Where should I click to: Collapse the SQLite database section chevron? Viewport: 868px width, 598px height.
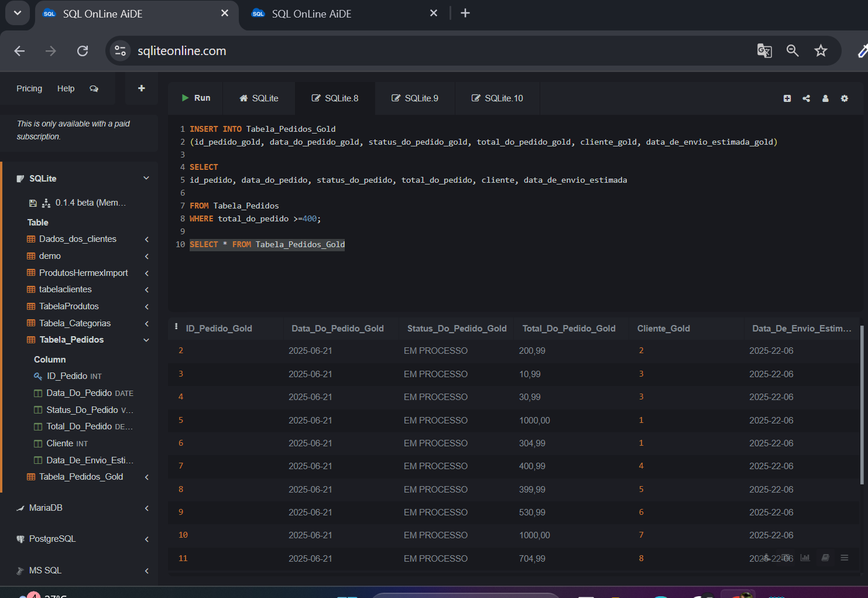tap(146, 178)
